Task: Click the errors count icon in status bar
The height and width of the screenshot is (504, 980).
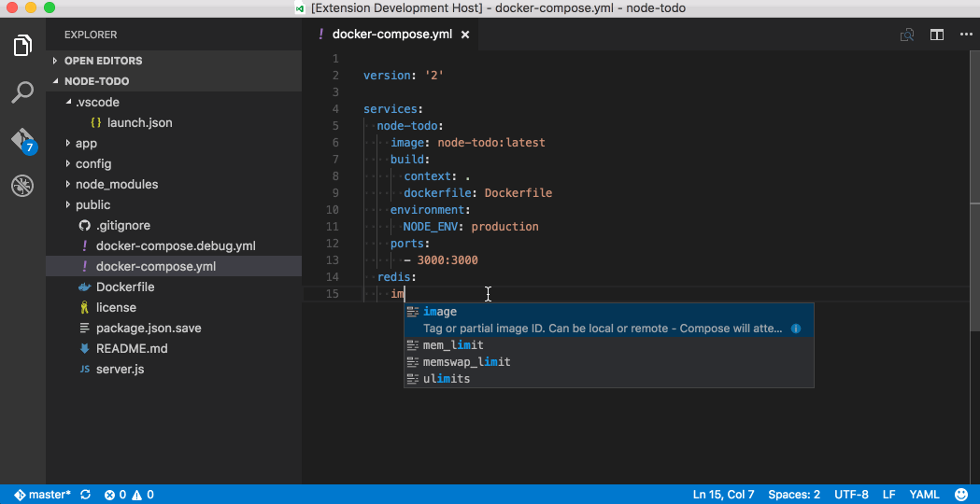Action: click(x=116, y=495)
